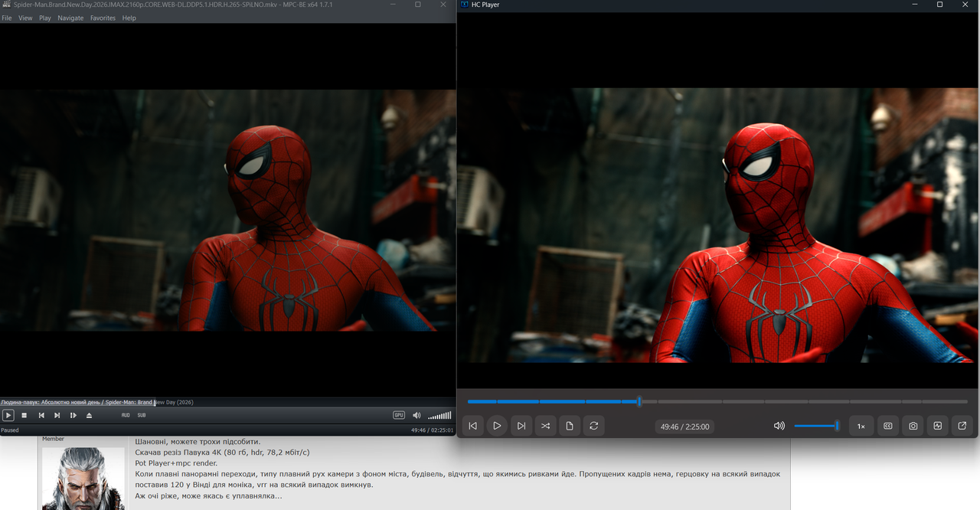The image size is (980, 510).
Task: Open the File menu in MPC-BE
Action: 7,18
